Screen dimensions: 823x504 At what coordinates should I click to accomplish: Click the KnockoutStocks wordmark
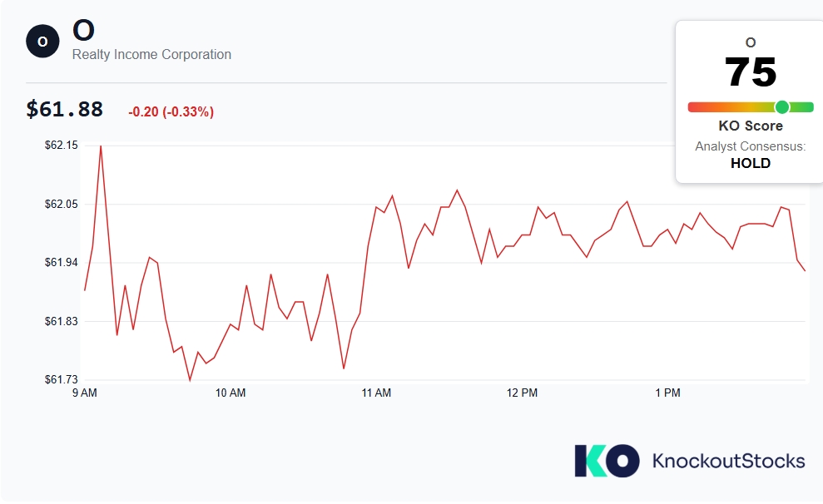pyautogui.click(x=728, y=461)
